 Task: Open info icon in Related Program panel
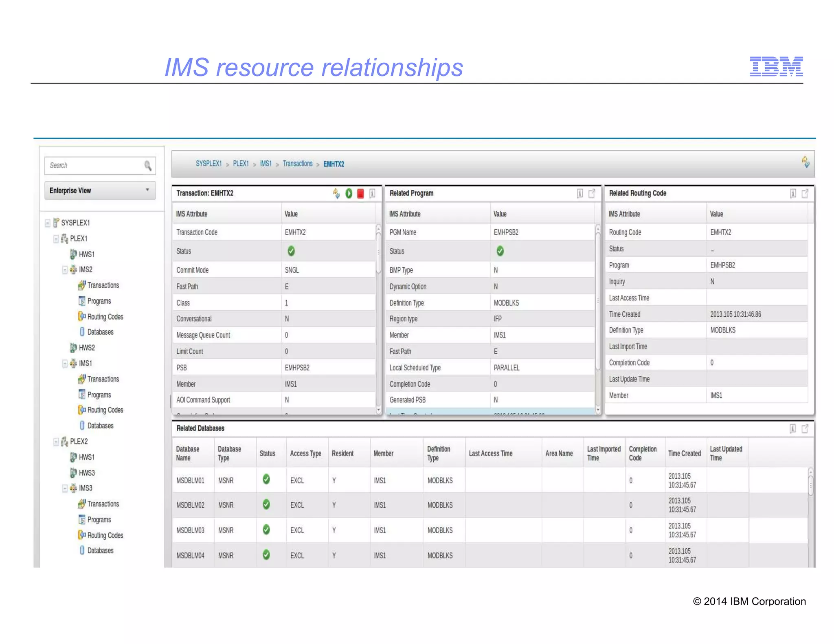580,193
